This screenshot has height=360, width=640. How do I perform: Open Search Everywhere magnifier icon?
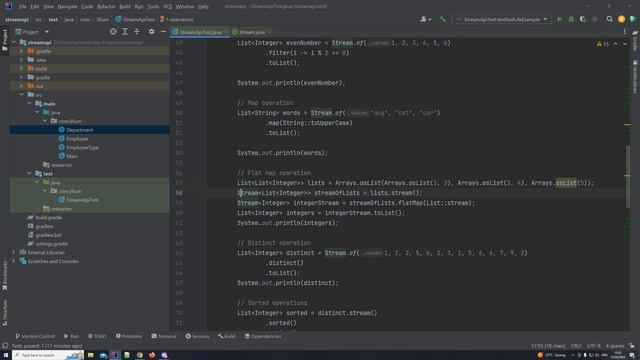click(x=609, y=19)
